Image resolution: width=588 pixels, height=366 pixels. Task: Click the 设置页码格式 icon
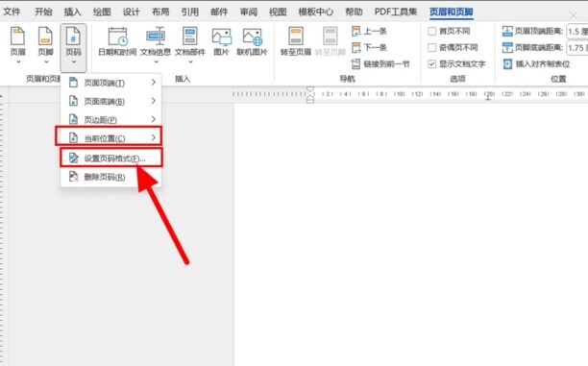[x=74, y=158]
